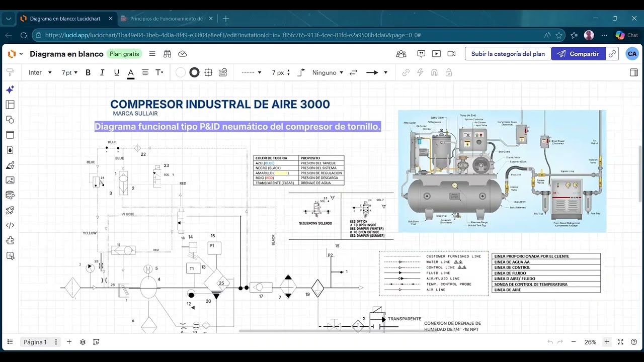This screenshot has height=362, width=644.
Task: Switch to Principios de Funcionamiento tab
Action: pyautogui.click(x=167, y=19)
